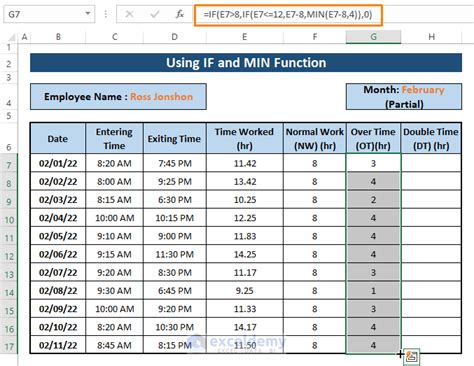474x366 pixels.
Task: Click the Enter checkmark icon in formula bar
Action: (154, 14)
